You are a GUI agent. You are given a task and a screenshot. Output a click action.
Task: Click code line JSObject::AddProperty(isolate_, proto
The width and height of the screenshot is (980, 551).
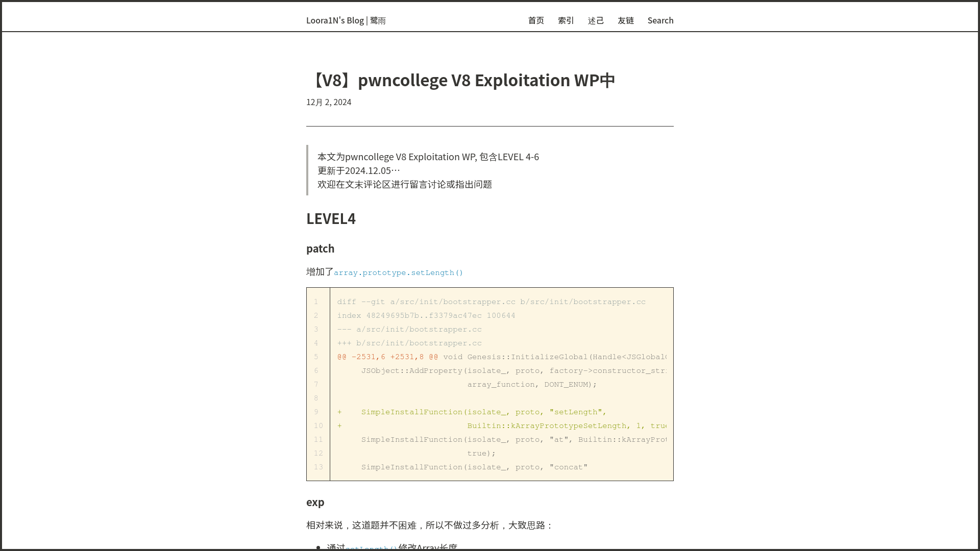click(x=513, y=371)
